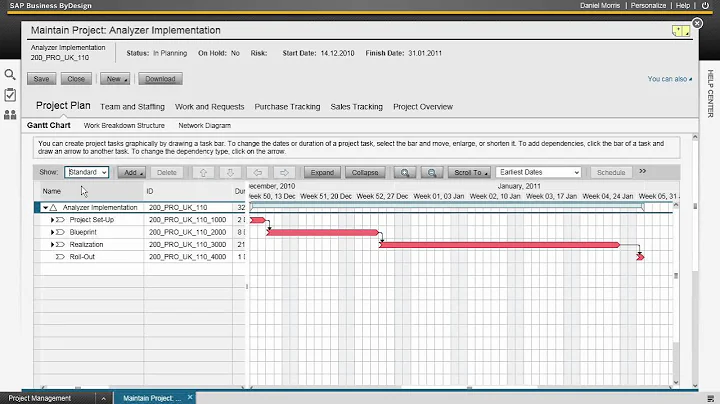Open the search icon in left sidebar
720x404 pixels.
[10, 74]
